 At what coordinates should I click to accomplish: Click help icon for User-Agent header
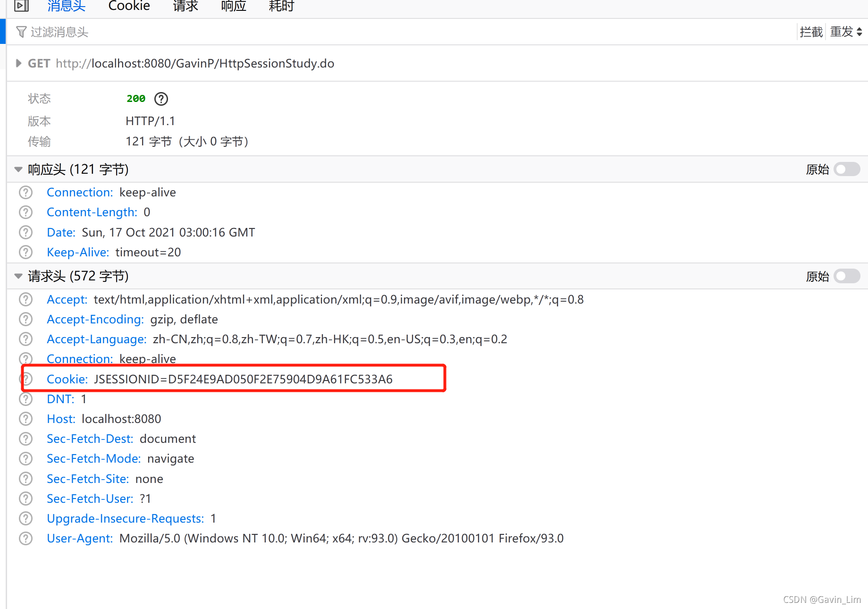pyautogui.click(x=25, y=538)
